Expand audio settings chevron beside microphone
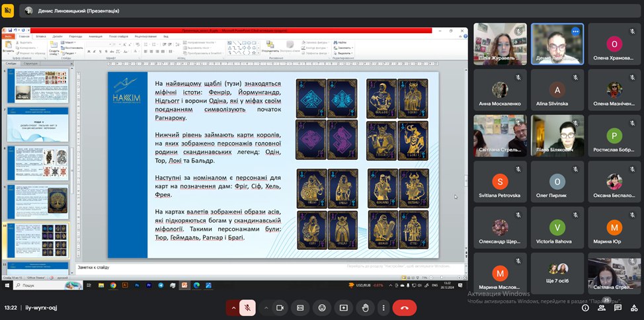 (x=233, y=307)
